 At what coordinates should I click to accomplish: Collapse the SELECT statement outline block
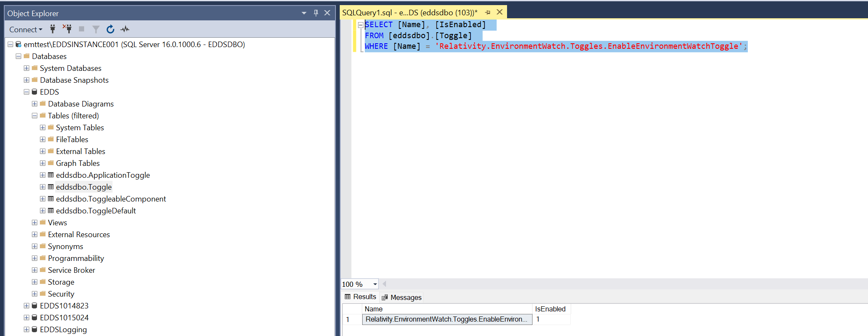(361, 25)
